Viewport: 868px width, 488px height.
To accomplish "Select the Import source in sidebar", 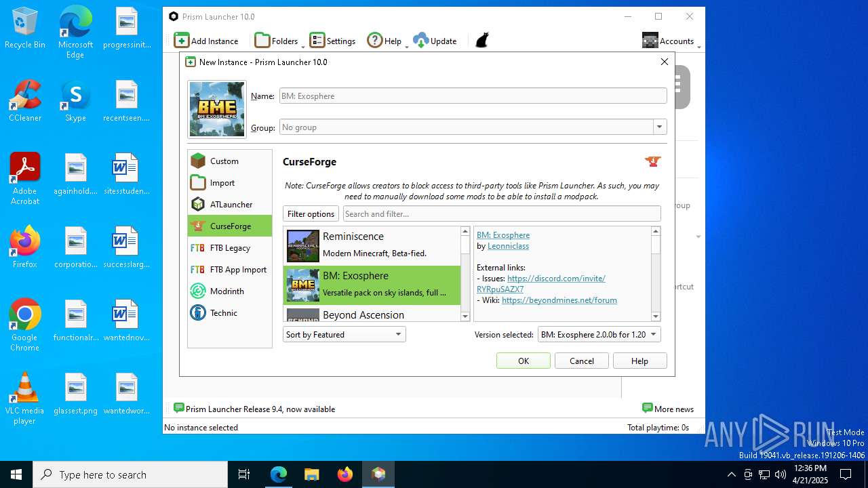I will [x=230, y=182].
